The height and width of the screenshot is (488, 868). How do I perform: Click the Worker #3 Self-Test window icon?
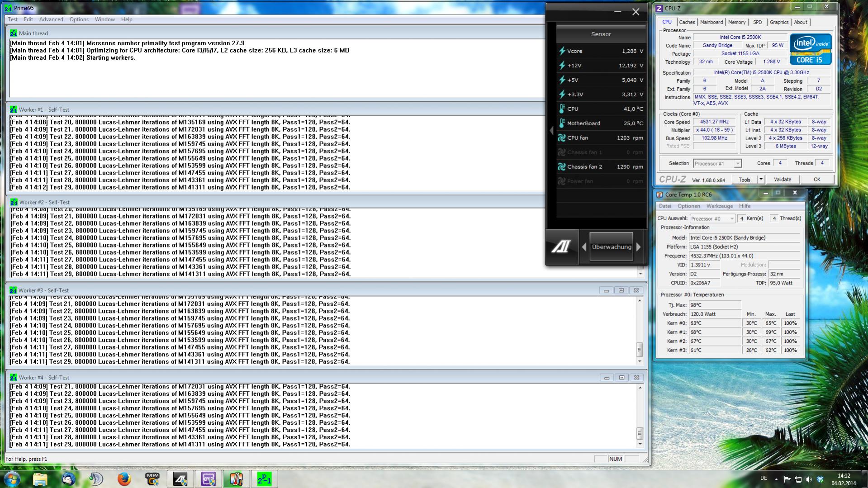pyautogui.click(x=13, y=290)
